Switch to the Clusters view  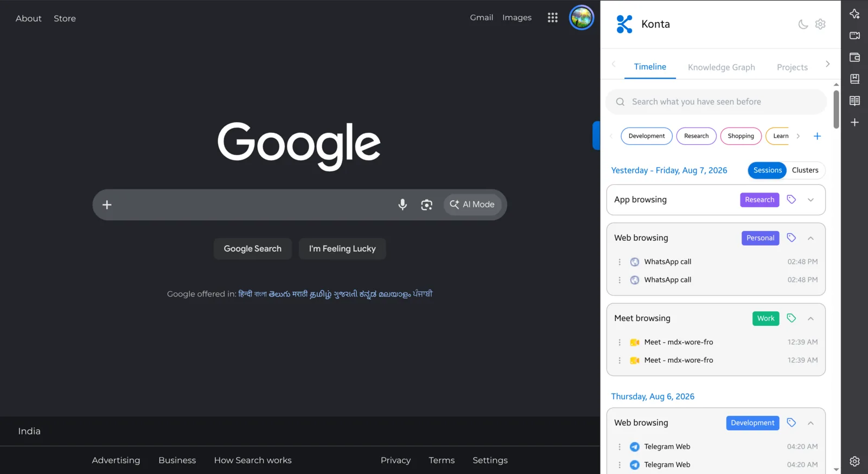coord(805,170)
